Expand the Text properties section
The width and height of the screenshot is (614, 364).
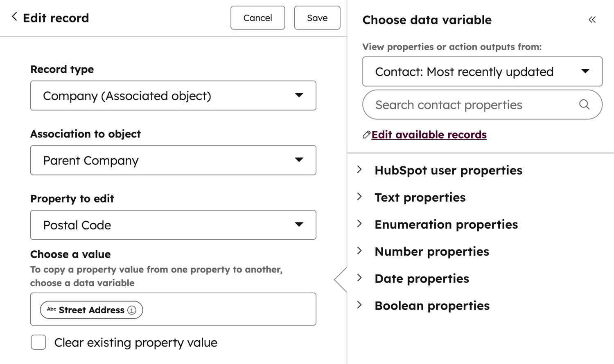click(359, 197)
